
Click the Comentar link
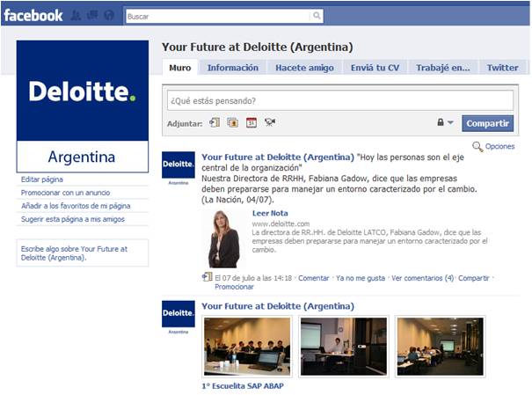point(314,278)
